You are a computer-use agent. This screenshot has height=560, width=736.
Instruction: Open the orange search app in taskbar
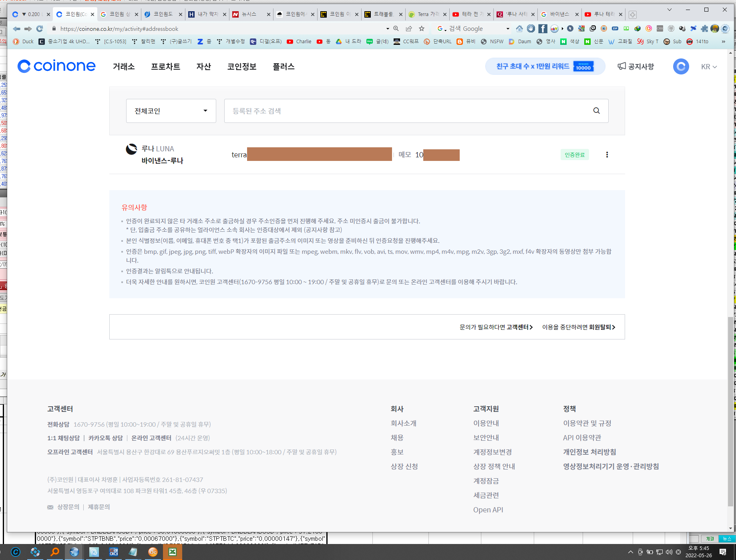coord(55,552)
